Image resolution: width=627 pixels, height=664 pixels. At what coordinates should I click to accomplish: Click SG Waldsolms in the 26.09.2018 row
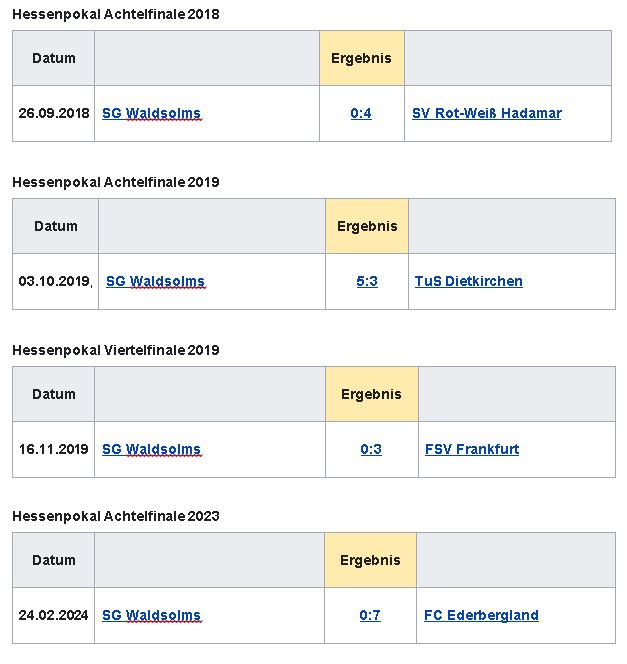(x=151, y=113)
